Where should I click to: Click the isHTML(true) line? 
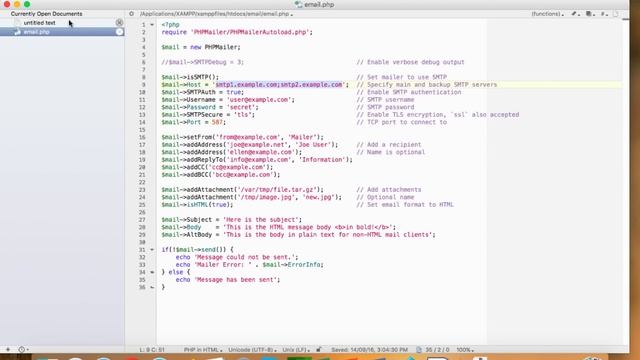tap(197, 205)
